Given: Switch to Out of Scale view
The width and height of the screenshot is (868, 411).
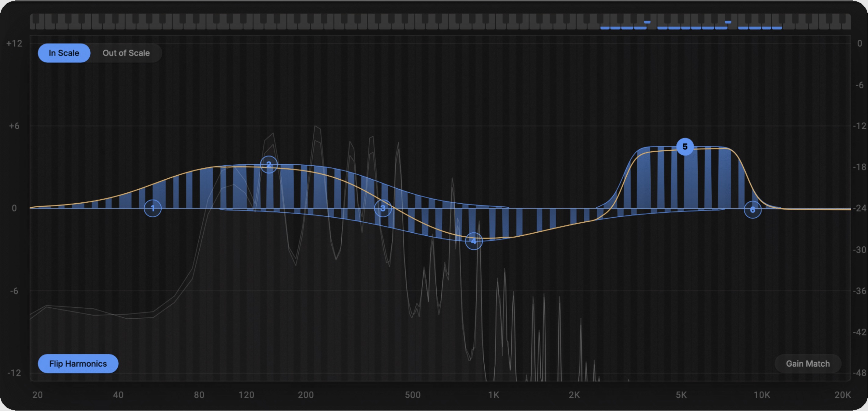Looking at the screenshot, I should point(126,53).
